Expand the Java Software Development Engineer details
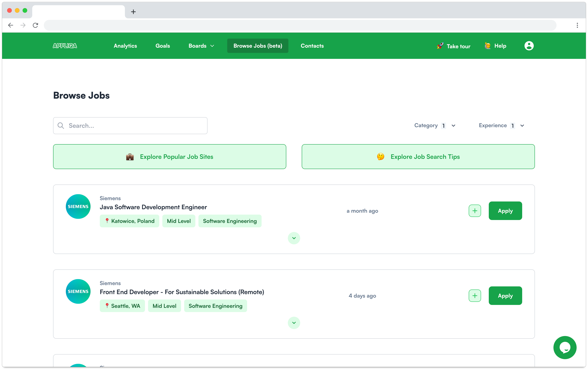This screenshot has height=369, width=588. (x=294, y=238)
